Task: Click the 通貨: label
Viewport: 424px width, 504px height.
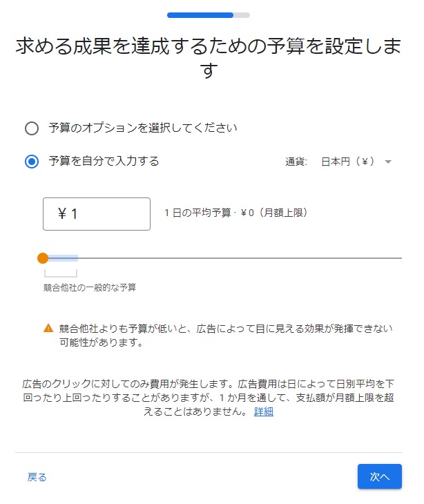Action: 296,162
